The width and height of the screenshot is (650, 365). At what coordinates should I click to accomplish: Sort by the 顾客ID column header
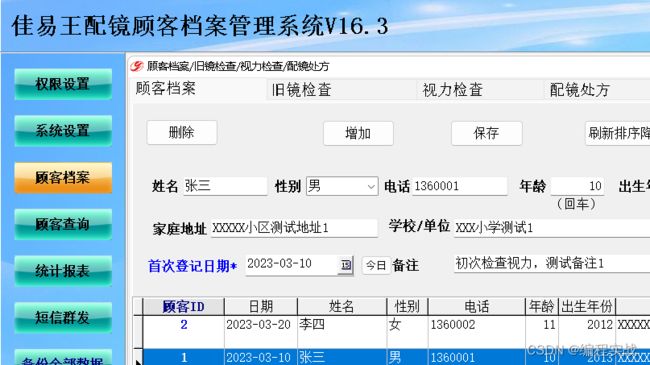coord(183,307)
